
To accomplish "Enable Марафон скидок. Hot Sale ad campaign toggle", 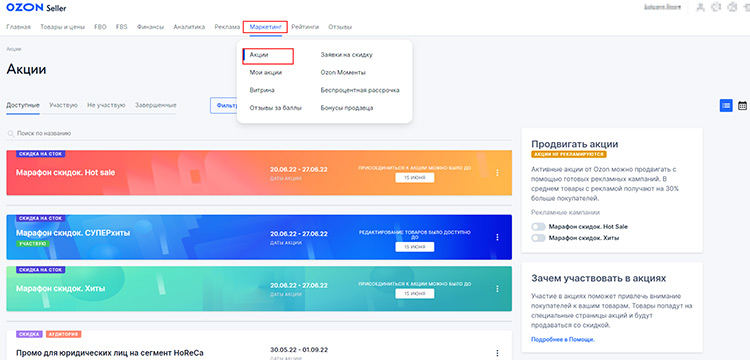I will coord(538,227).
